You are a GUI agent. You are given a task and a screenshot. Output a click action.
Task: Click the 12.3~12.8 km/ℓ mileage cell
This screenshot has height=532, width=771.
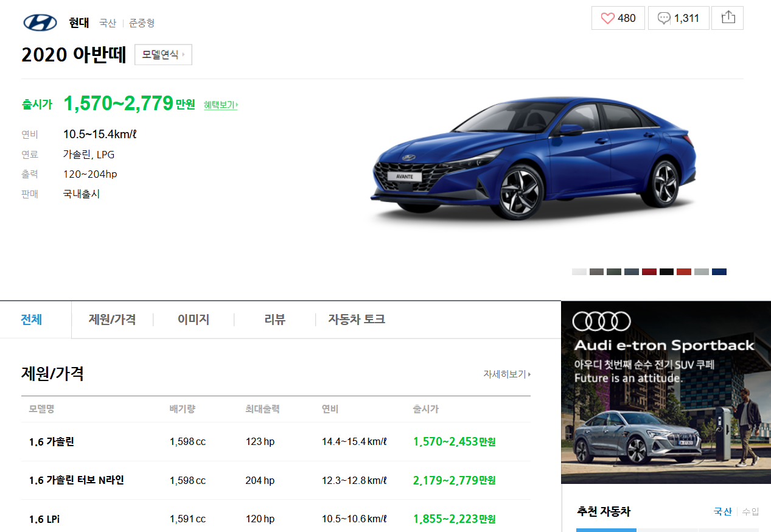click(x=354, y=480)
